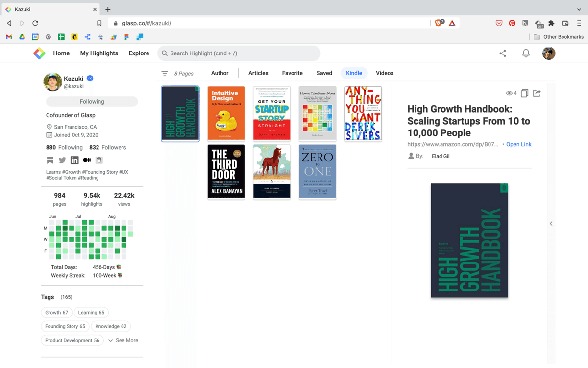Open My Highlights

pyautogui.click(x=99, y=53)
